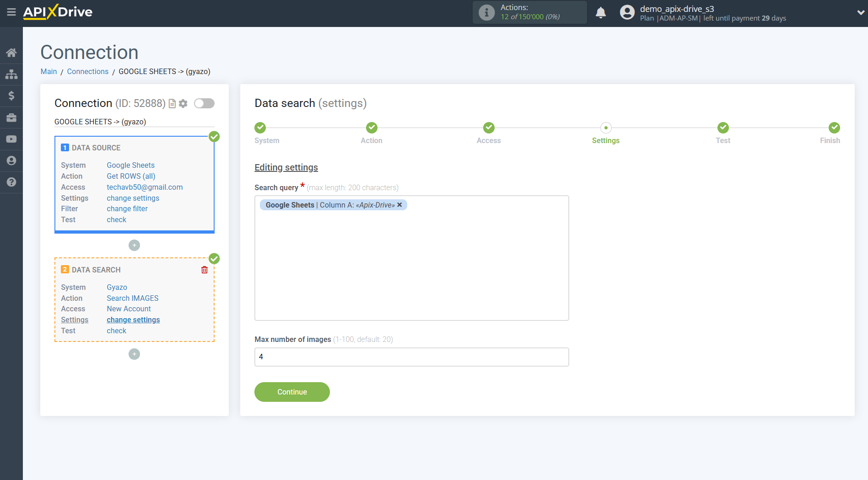
Task: Enable the connection with the toggle switch
Action: point(204,103)
